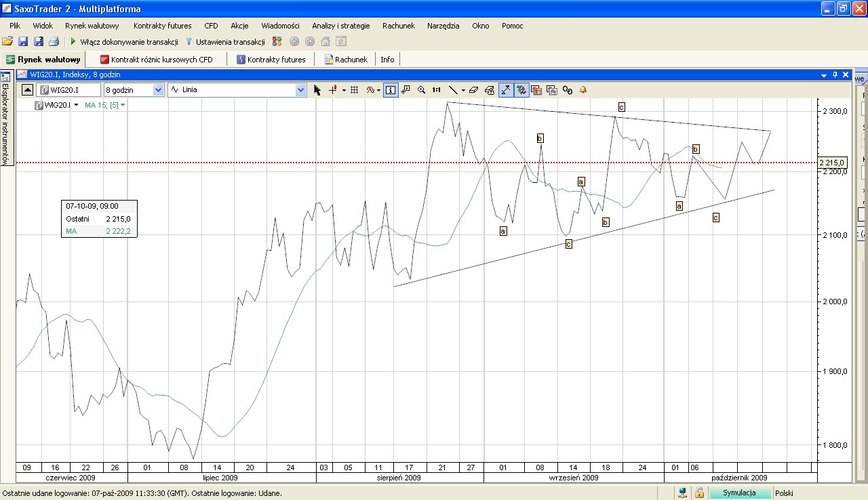Click the red 2 215,0 price marker
This screenshot has height=500, width=868.
(x=832, y=163)
